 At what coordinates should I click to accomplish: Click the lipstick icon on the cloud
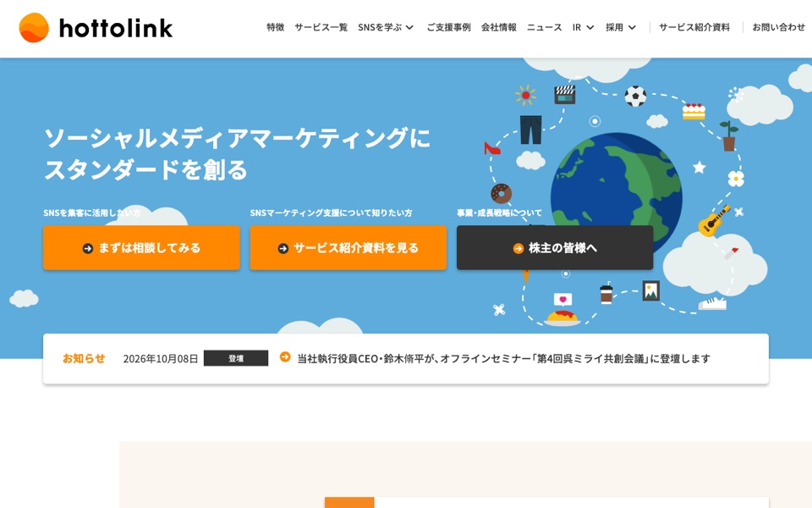(731, 253)
